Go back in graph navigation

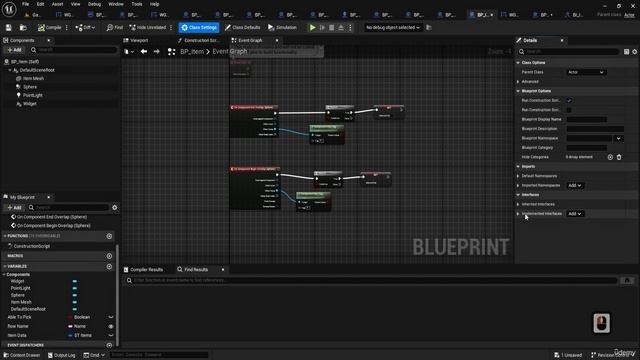tap(144, 52)
